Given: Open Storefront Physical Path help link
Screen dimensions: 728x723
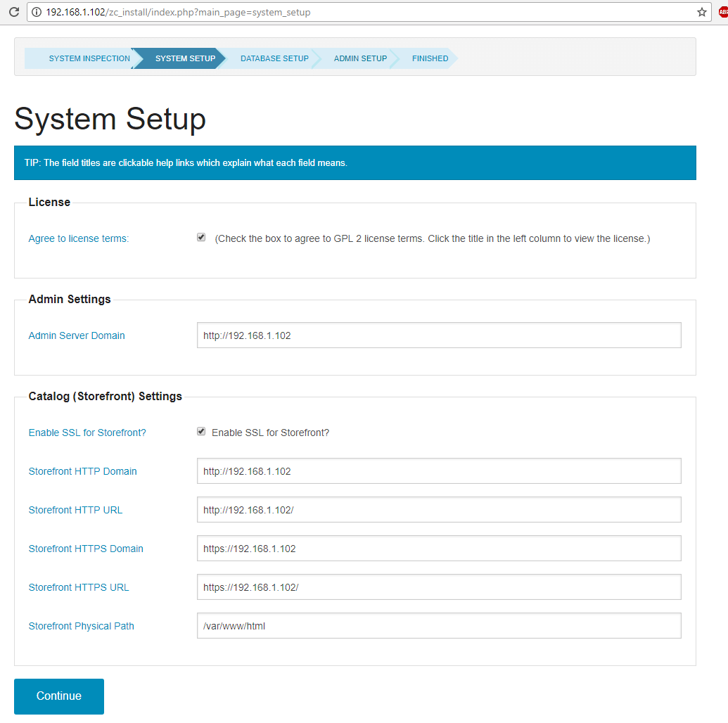Looking at the screenshot, I should pyautogui.click(x=82, y=626).
